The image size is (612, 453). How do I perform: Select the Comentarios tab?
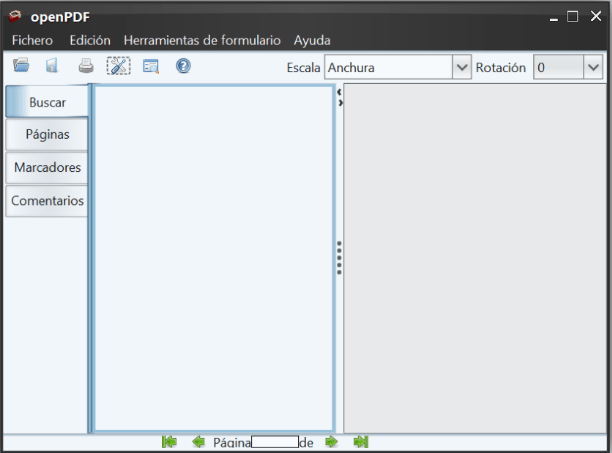coord(47,201)
